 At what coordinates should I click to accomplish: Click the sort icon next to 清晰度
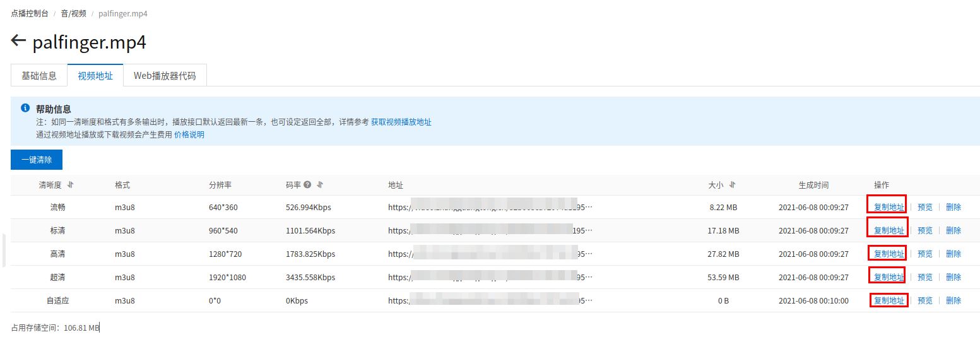71,185
